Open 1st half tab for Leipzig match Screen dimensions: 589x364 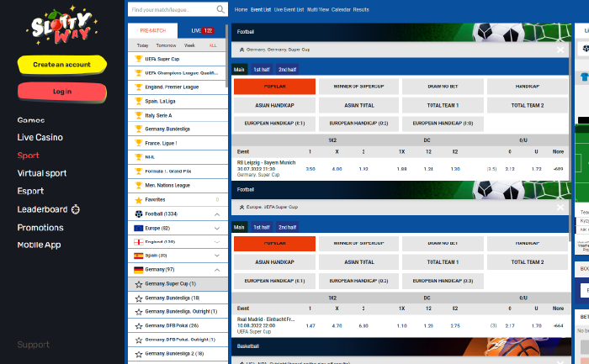coord(262,70)
